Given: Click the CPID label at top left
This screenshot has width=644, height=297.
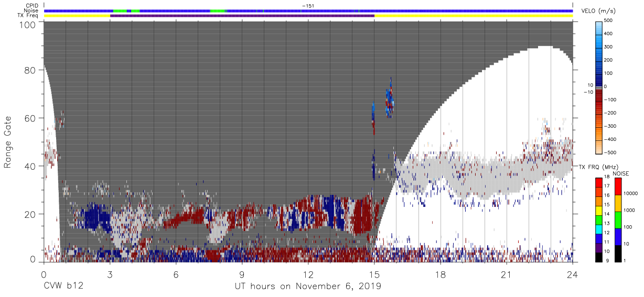Looking at the screenshot, I should (32, 6).
